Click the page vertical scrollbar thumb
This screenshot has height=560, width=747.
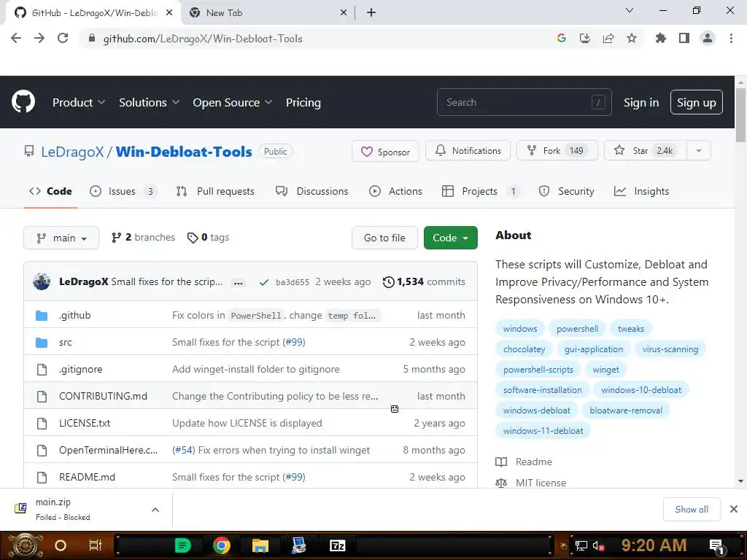[x=740, y=115]
